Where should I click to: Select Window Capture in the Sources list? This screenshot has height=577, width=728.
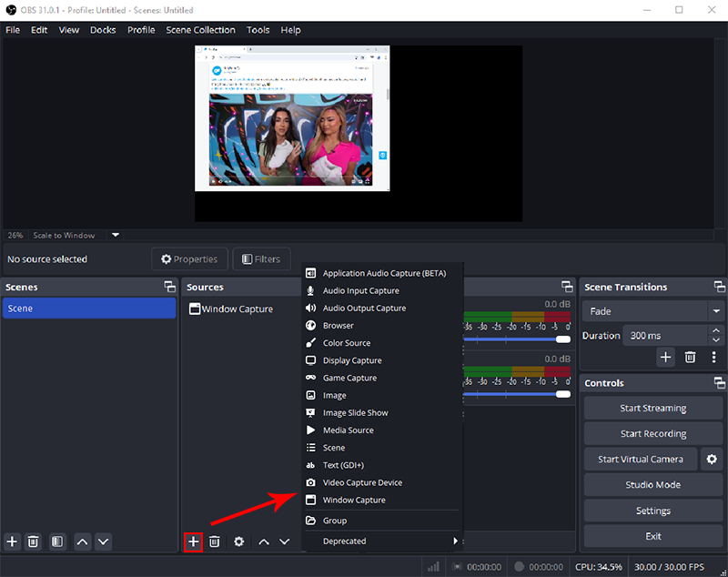(237, 309)
